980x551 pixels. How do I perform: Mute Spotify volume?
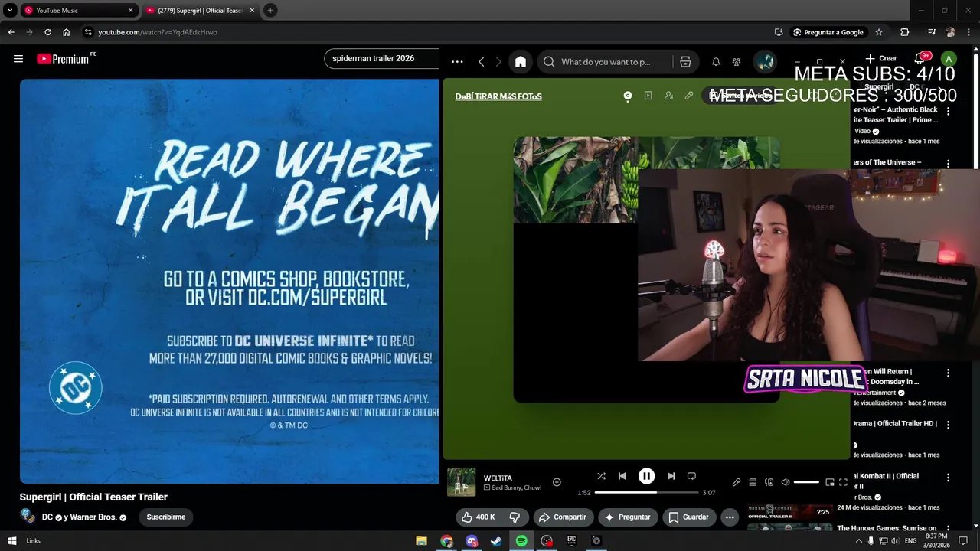pos(785,482)
